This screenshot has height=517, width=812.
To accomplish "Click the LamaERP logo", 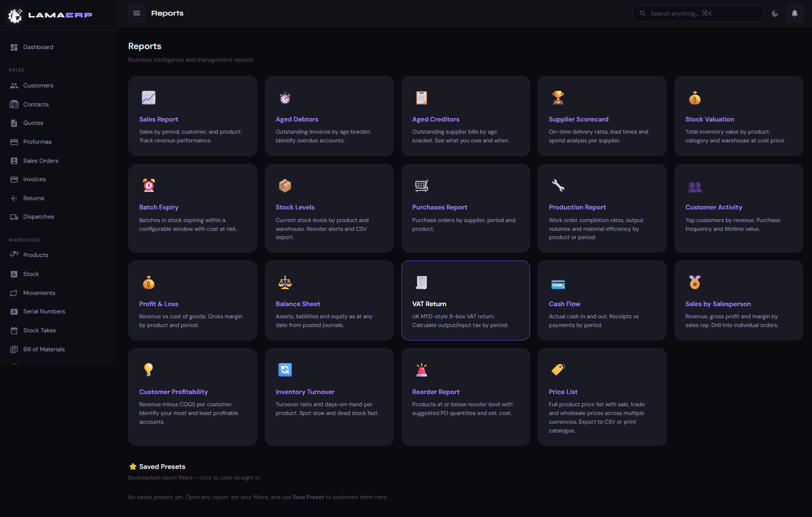I will (x=51, y=15).
